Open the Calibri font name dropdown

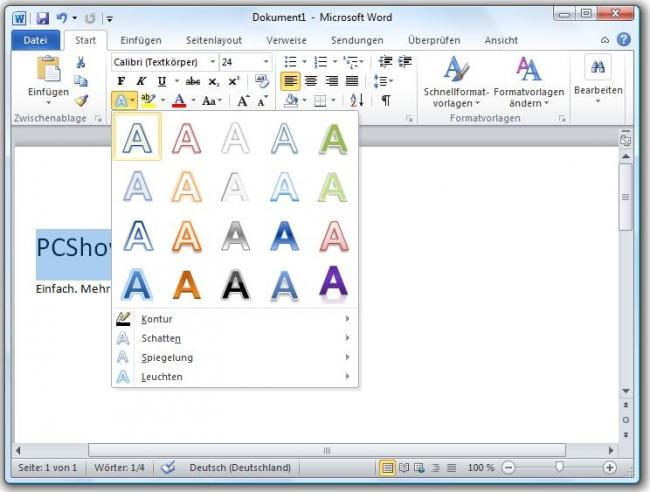click(x=213, y=62)
